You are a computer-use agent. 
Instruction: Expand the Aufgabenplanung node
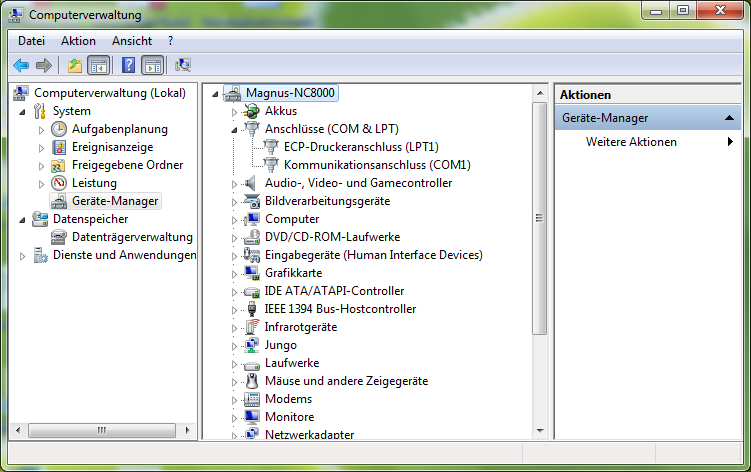coord(41,130)
